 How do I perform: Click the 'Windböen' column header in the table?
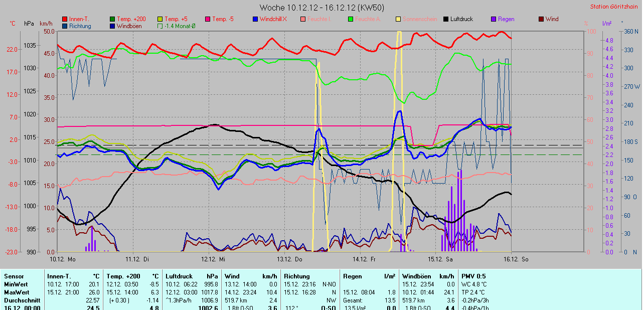click(x=416, y=276)
